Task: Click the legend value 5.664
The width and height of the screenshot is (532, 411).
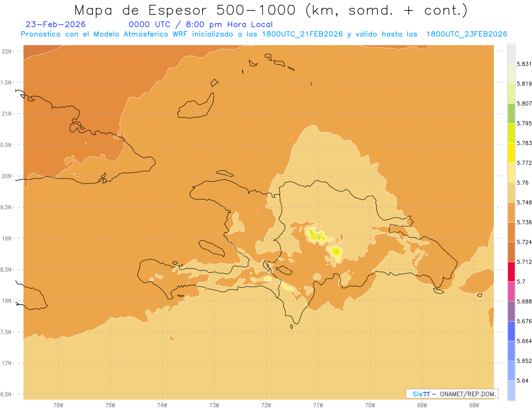Action: (524, 341)
